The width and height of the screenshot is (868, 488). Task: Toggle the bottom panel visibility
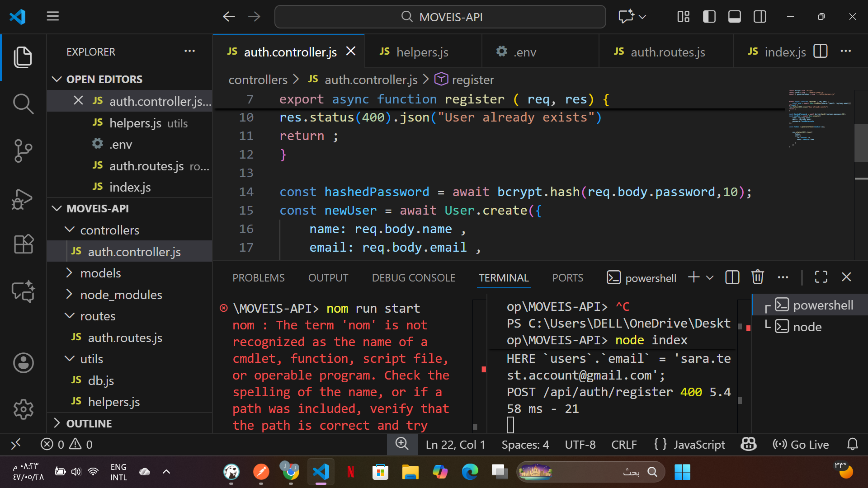coord(734,17)
